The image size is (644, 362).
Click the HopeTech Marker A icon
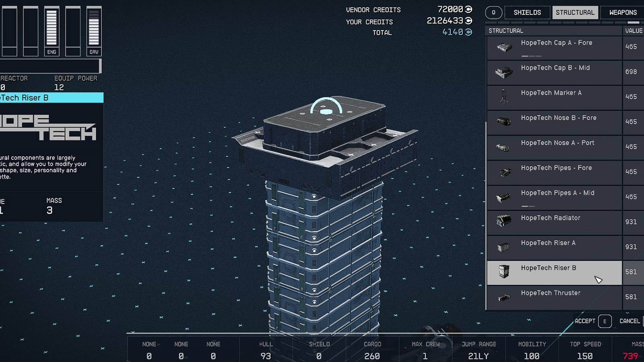point(504,97)
